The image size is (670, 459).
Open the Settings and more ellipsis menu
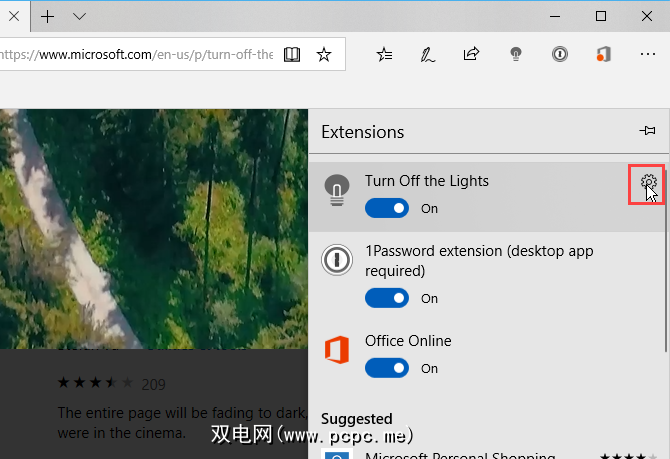click(647, 55)
